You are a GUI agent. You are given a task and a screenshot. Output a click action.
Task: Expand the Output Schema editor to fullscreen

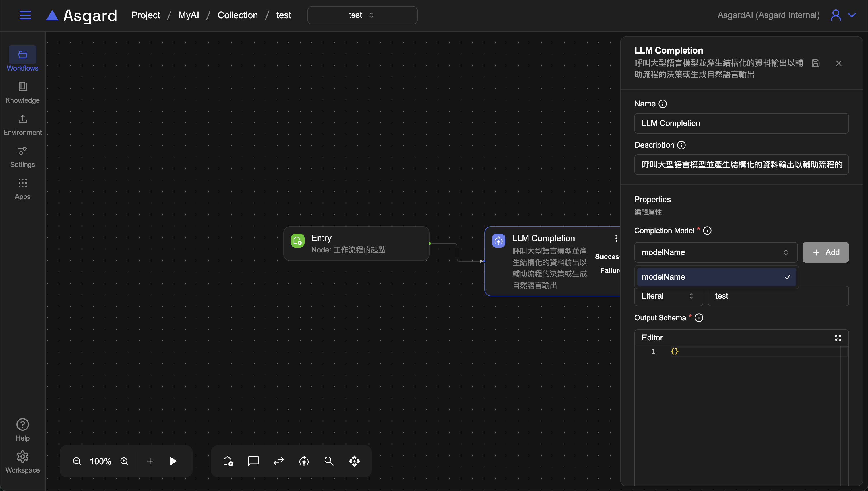pyautogui.click(x=838, y=338)
